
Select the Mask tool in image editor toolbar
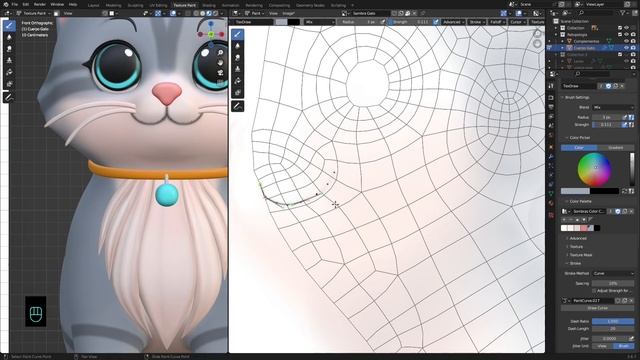coord(237,93)
